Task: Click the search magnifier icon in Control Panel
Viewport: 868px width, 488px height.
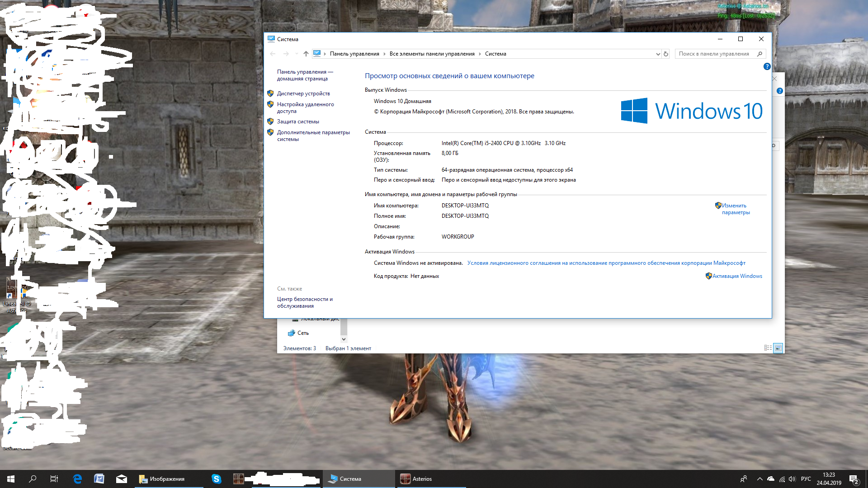Action: [x=759, y=54]
